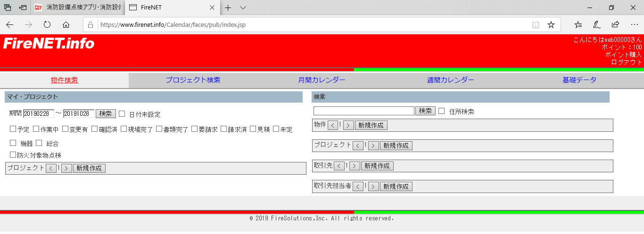Click 新規作成 button for 取引先担当者
Viewport: 644px width, 234px height.
(396, 186)
